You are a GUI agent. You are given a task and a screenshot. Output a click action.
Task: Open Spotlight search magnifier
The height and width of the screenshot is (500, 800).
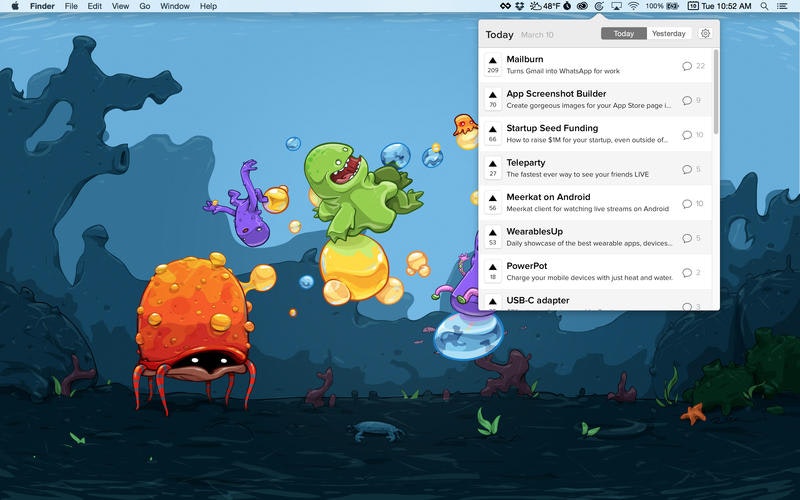pyautogui.click(x=764, y=6)
